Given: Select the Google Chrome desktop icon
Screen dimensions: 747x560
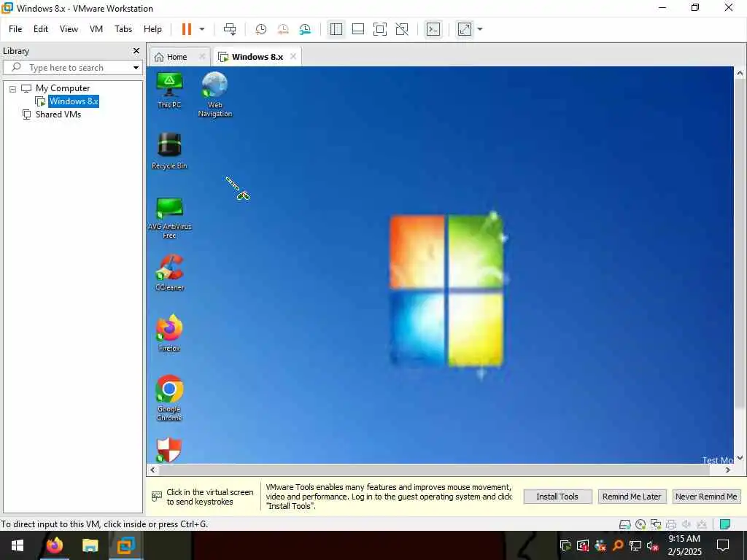Looking at the screenshot, I should pyautogui.click(x=169, y=398).
